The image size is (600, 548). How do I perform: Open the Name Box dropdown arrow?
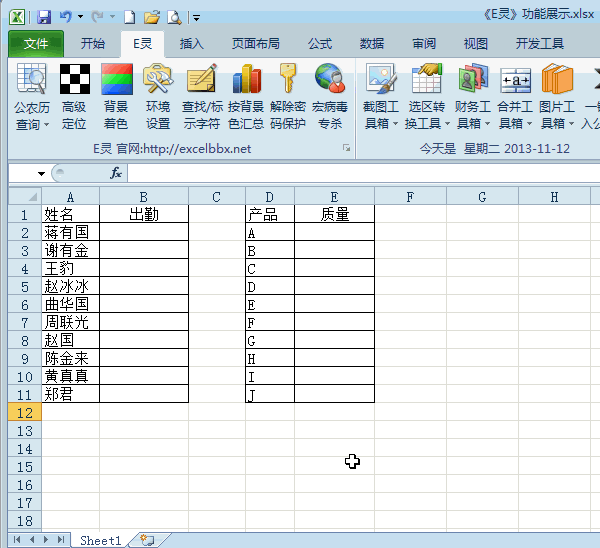(x=42, y=174)
